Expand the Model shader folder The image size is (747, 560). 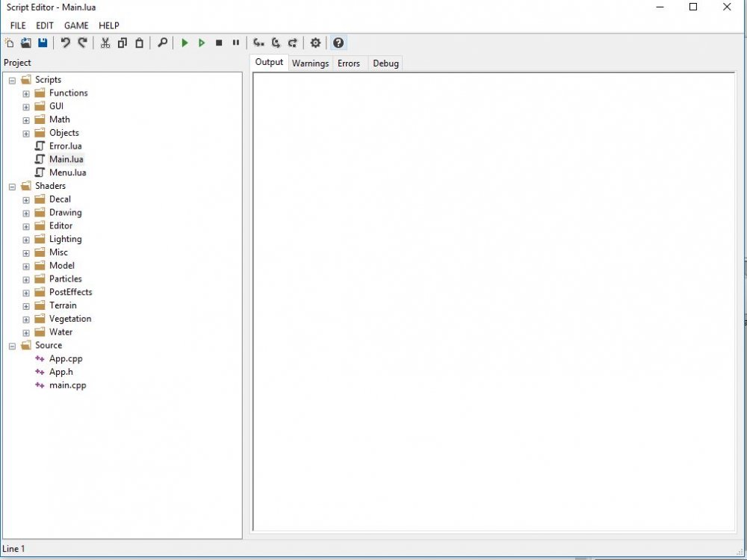click(x=26, y=267)
